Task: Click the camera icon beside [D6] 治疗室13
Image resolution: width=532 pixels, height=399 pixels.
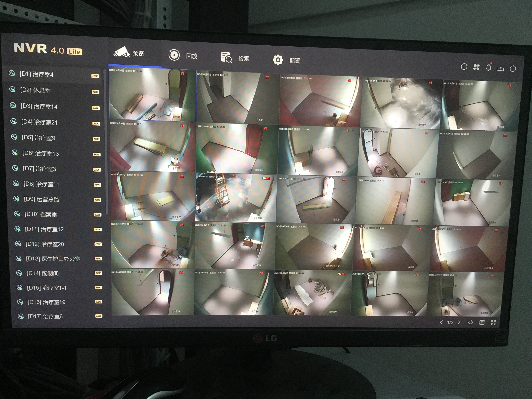Action: [15, 153]
